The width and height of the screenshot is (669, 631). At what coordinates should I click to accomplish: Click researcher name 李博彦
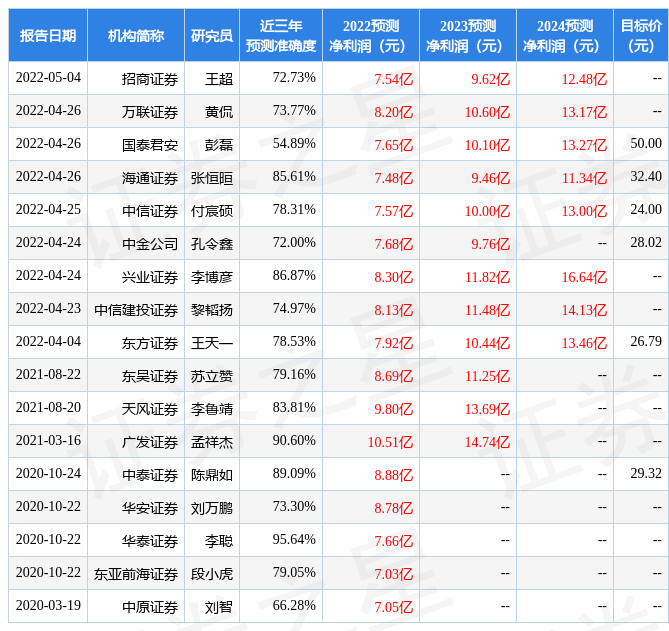pos(212,277)
